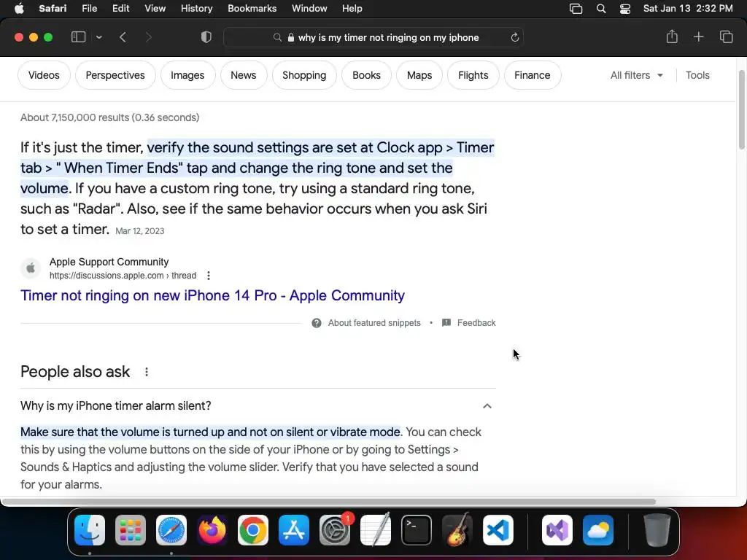The image size is (747, 560).
Task: Open the History menu
Action: click(196, 9)
